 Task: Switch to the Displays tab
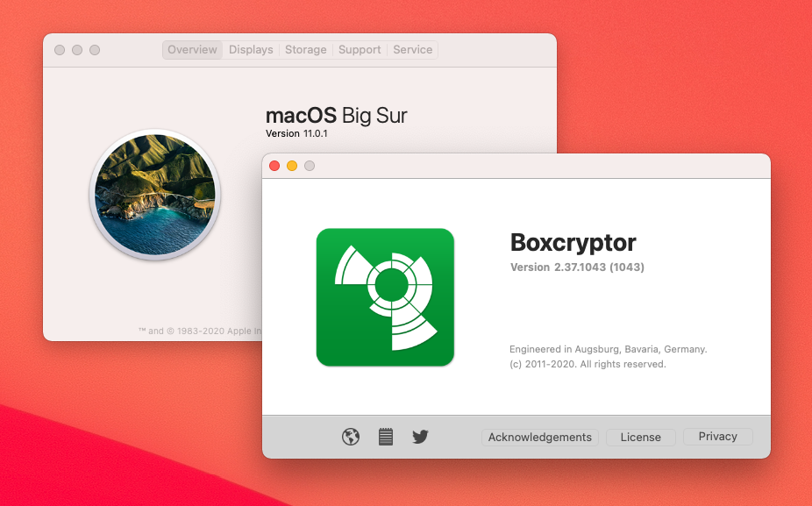(251, 50)
